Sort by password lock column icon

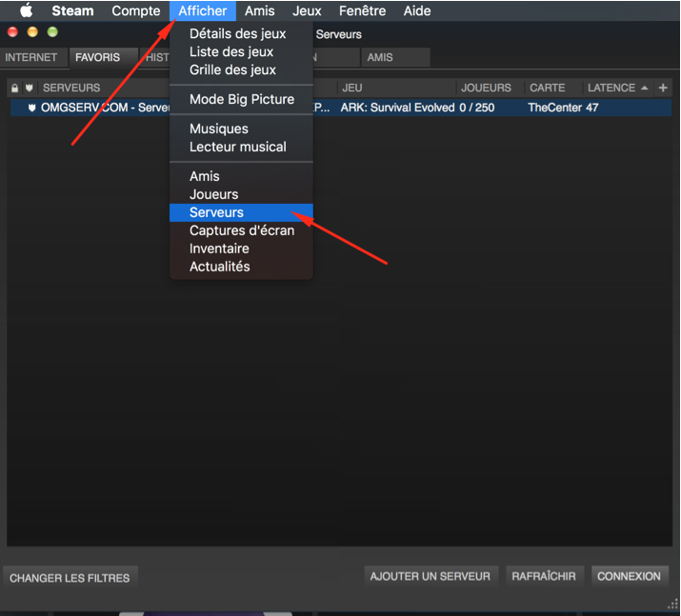click(15, 89)
